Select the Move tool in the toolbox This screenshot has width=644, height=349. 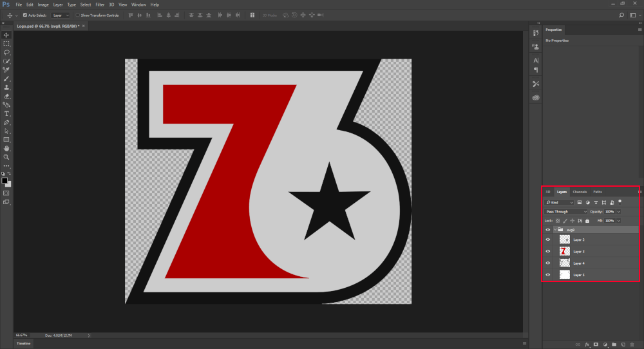[x=6, y=35]
